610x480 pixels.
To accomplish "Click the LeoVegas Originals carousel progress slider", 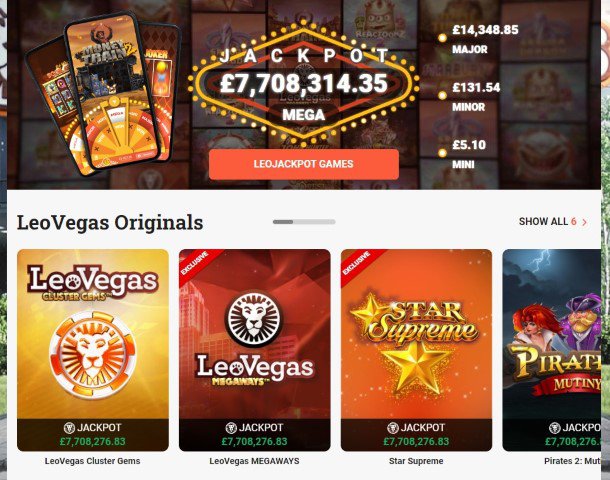I will point(304,222).
